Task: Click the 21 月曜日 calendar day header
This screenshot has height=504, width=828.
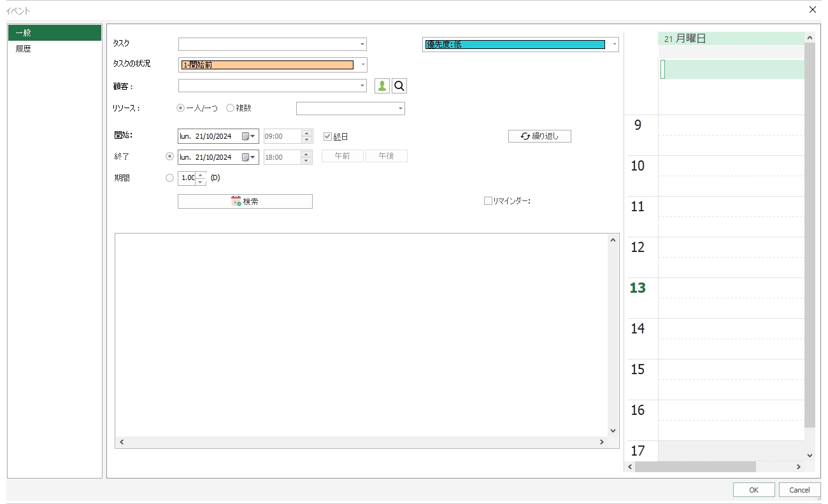Action: coord(731,39)
